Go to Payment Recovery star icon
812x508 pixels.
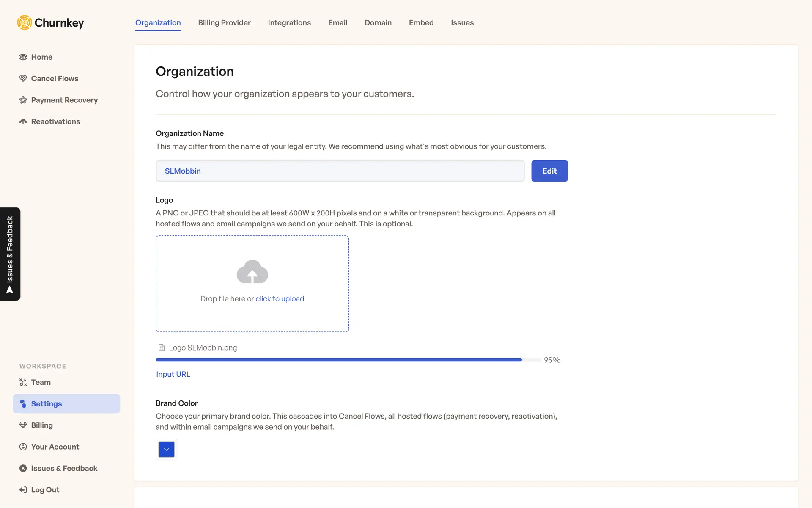pos(23,100)
